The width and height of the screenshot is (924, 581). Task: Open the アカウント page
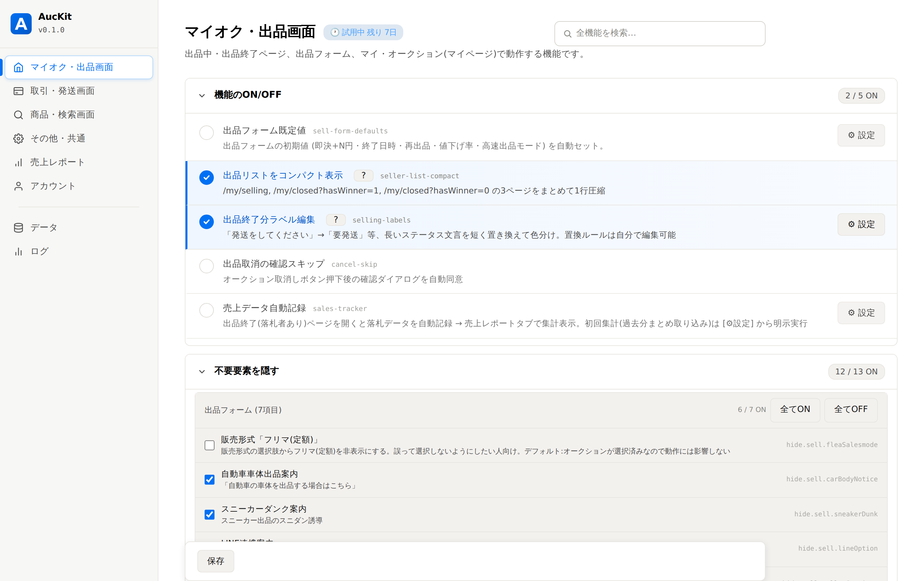point(79,186)
